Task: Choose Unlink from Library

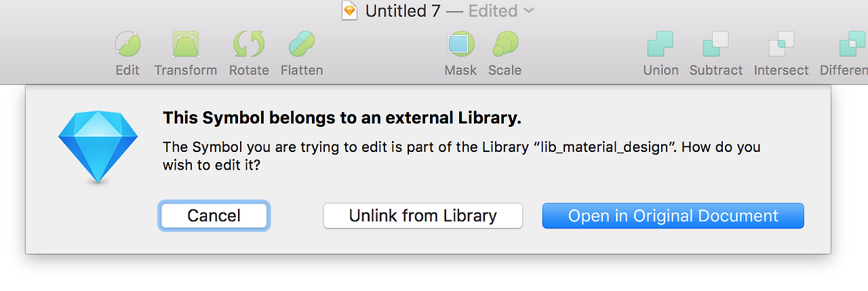Action: (422, 216)
